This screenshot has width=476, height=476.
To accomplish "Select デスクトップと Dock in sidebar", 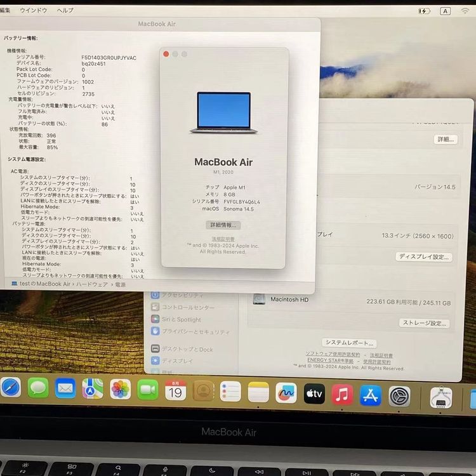I will [182, 349].
